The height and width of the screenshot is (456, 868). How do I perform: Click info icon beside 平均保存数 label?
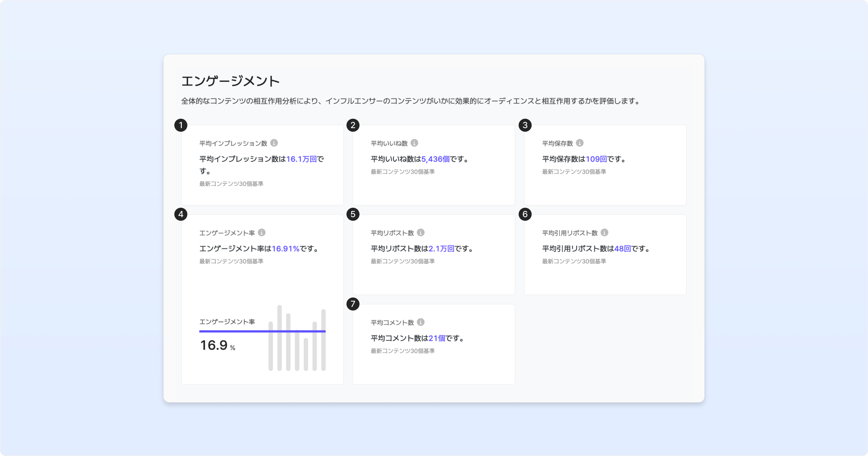pyautogui.click(x=580, y=143)
